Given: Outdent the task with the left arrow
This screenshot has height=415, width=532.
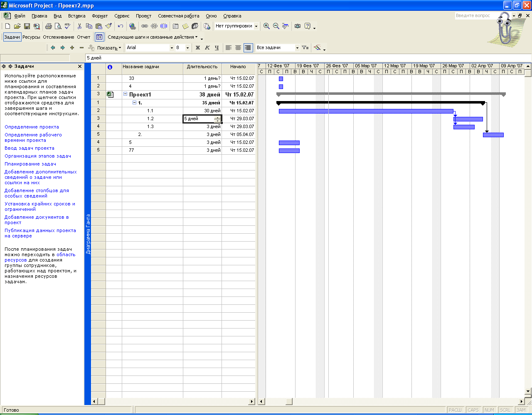Looking at the screenshot, I should click(53, 48).
